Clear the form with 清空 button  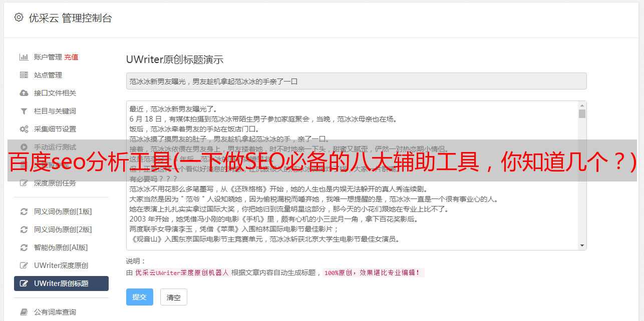point(174,297)
